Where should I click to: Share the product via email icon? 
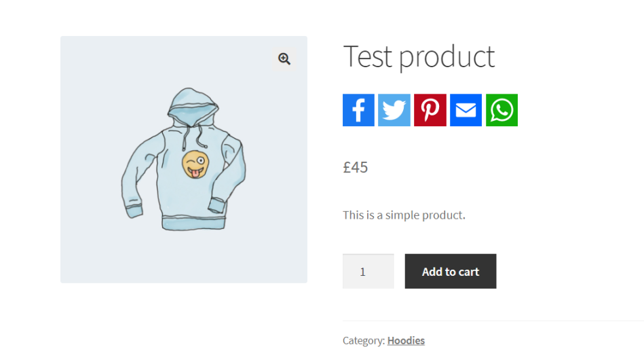[x=466, y=110]
